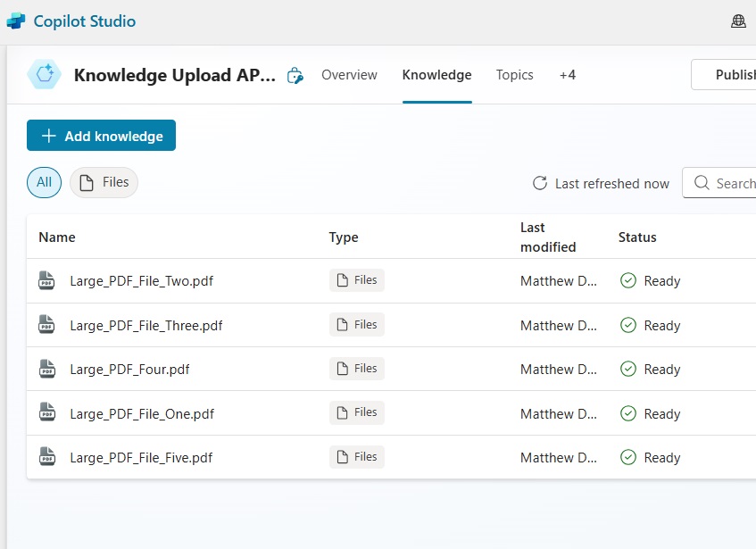Select the All filter pill

[x=44, y=182]
